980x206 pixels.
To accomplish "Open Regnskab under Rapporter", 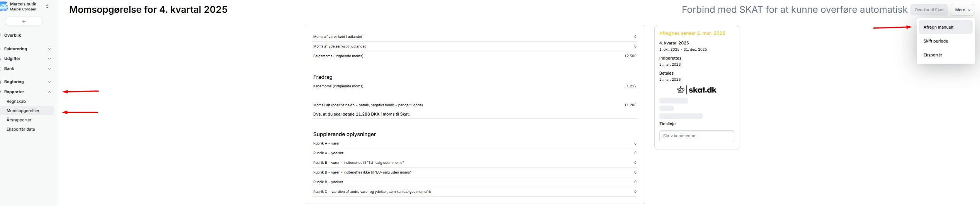I will pyautogui.click(x=16, y=102).
